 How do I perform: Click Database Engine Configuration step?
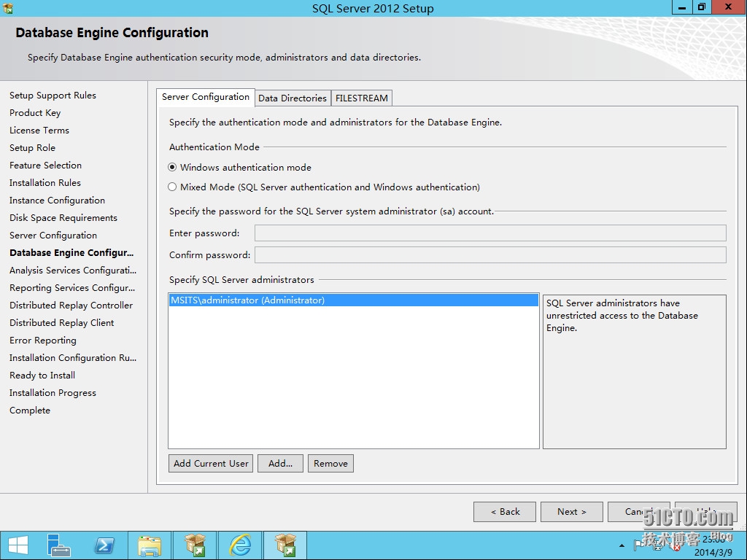[x=71, y=253]
